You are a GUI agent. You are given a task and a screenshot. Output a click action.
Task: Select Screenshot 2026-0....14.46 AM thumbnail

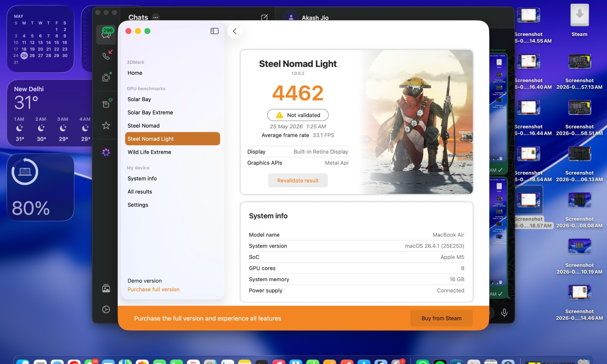[579, 292]
